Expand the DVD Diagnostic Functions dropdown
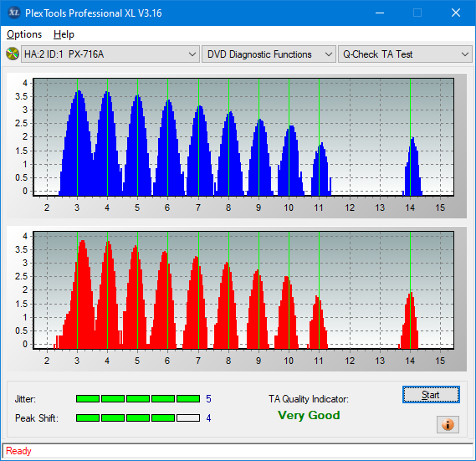This screenshot has width=476, height=461. [269, 54]
